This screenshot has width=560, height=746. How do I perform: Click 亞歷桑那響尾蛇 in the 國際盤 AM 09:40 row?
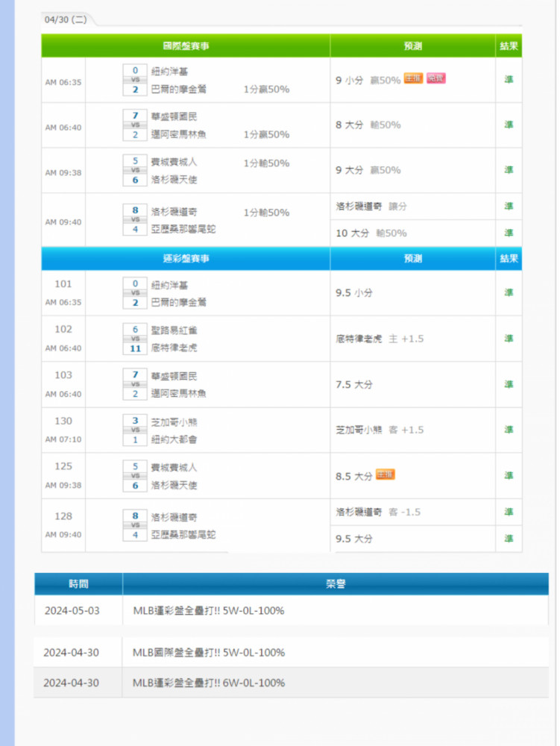pyautogui.click(x=183, y=229)
